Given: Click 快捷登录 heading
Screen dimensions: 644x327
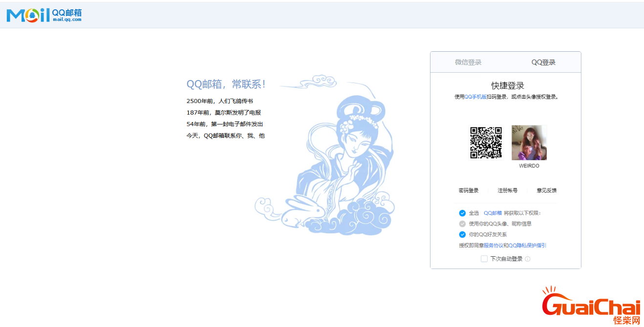Looking at the screenshot, I should click(x=508, y=85).
